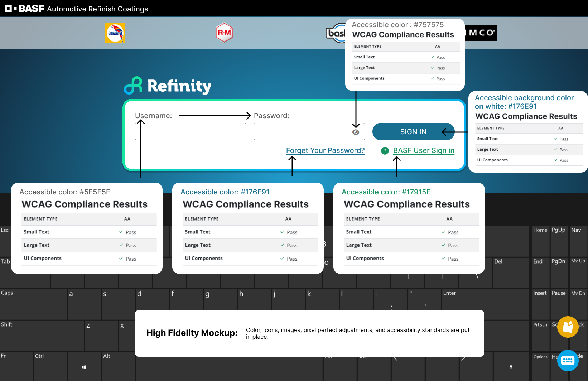
Task: Tap the context menu key icon
Action: coord(511,367)
